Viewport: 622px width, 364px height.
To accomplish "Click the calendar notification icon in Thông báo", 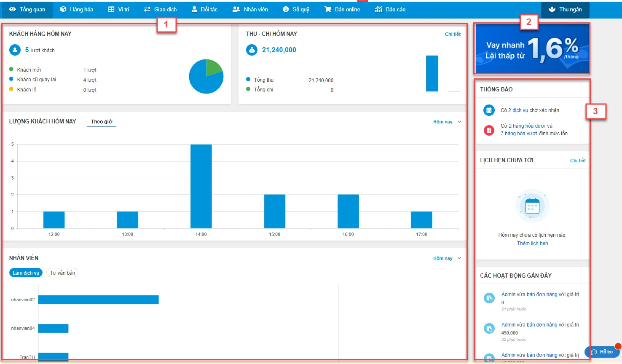I will pos(489,110).
